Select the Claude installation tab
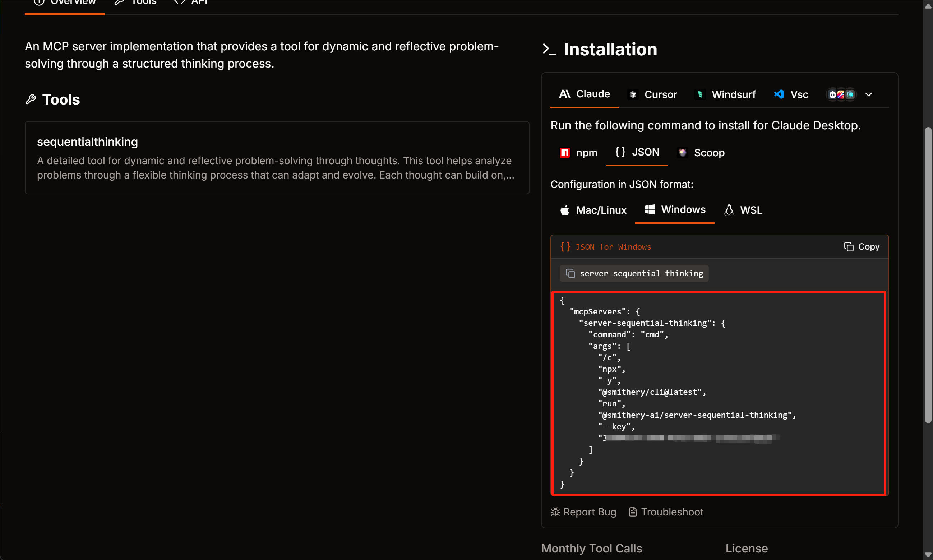This screenshot has height=560, width=933. (584, 94)
